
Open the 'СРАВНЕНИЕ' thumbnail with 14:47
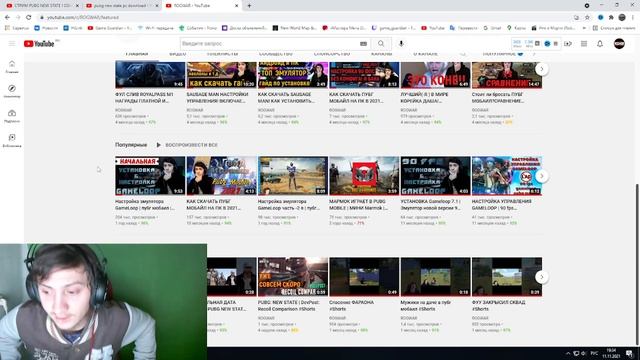pos(507,75)
